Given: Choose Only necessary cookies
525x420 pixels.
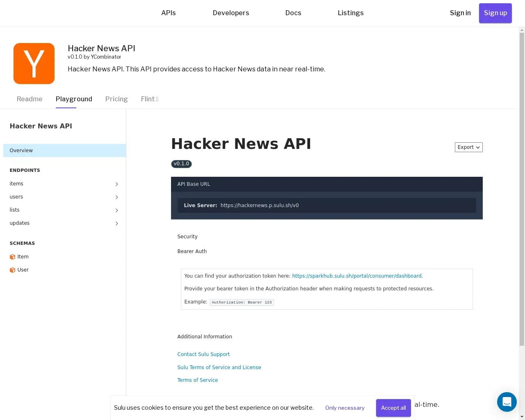Looking at the screenshot, I should [345, 408].
